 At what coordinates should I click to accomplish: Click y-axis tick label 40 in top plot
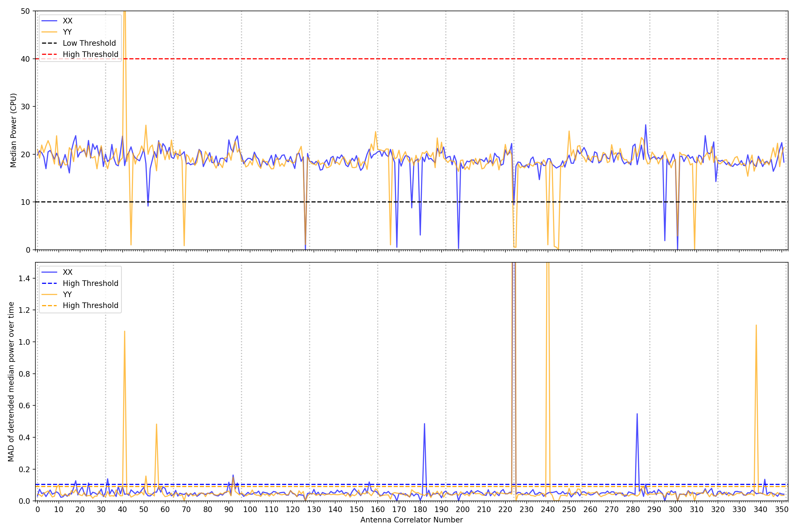[25, 59]
